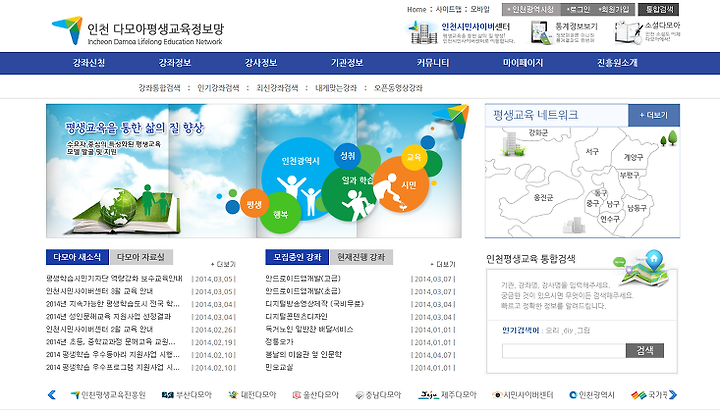Click the yellow 교육 circle in banner

tap(414, 157)
